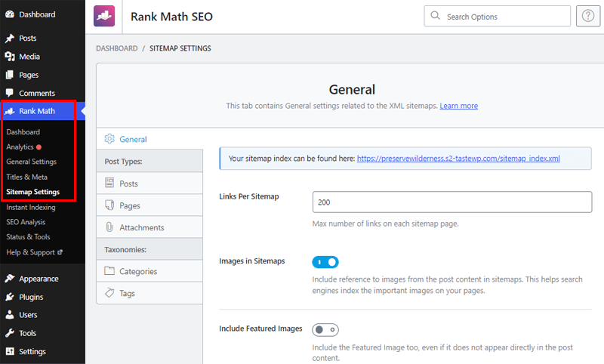604x364 pixels.
Task: Open the Attachments sitemap settings tab
Action: tap(149, 227)
